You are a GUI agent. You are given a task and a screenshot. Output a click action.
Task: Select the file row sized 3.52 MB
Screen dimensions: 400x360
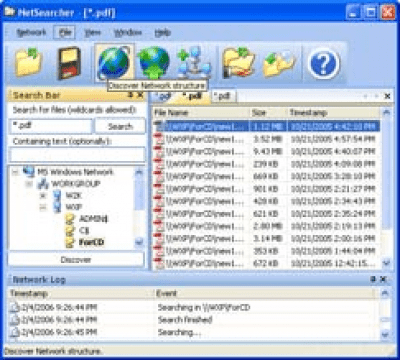coord(266,139)
